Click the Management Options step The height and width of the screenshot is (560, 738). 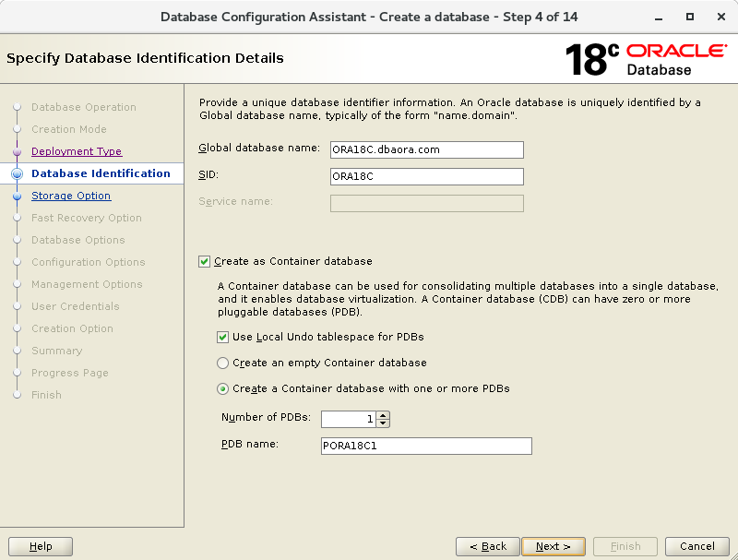87,284
